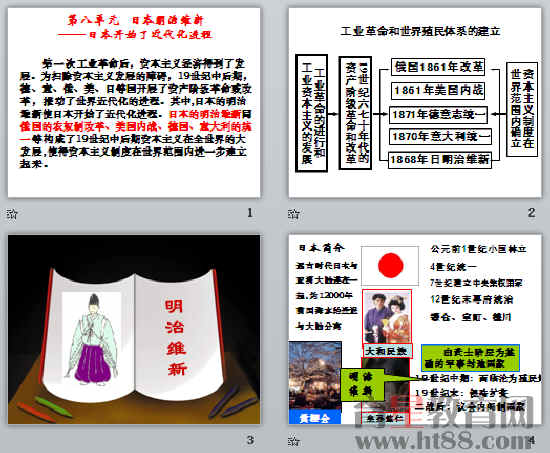Click the red 明治維新 text on the book

pos(175,337)
